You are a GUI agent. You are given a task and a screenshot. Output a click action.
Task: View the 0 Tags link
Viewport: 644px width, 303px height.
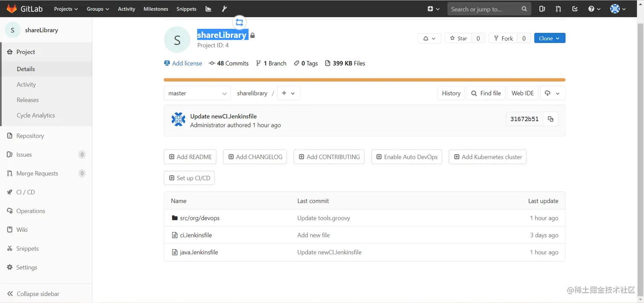click(x=306, y=63)
